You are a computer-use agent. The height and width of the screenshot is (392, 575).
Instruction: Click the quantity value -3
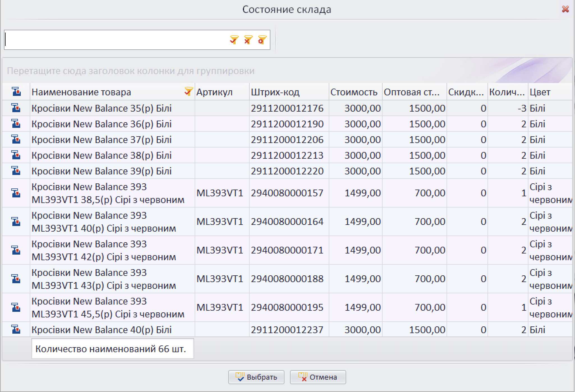[x=522, y=108]
